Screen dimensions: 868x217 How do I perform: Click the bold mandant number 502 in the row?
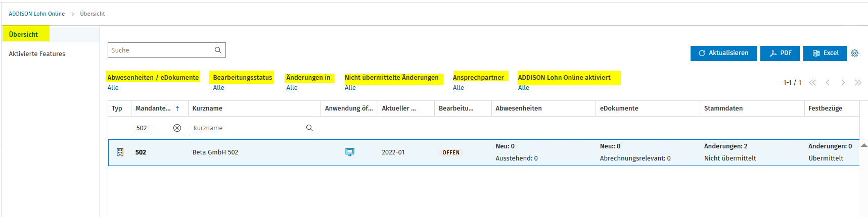[141, 152]
